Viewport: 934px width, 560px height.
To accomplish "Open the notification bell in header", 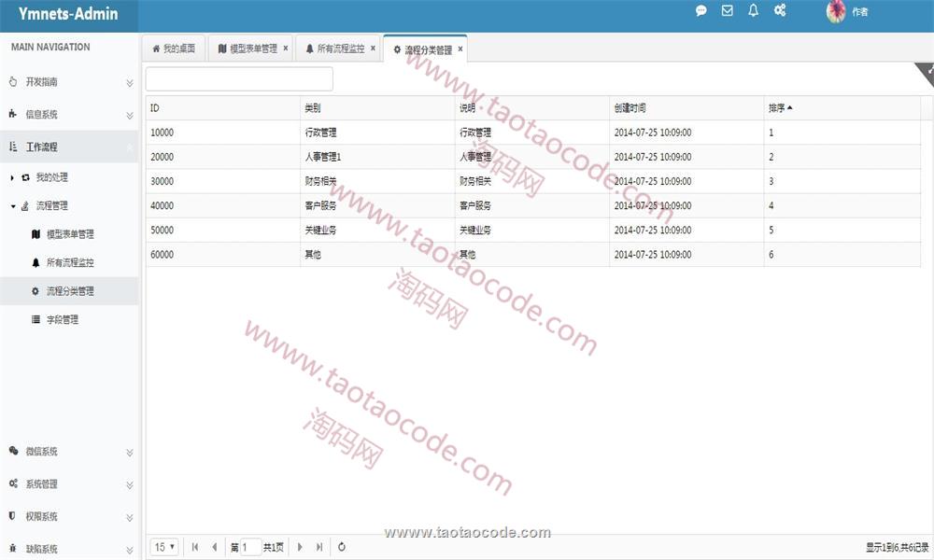I will point(754,11).
